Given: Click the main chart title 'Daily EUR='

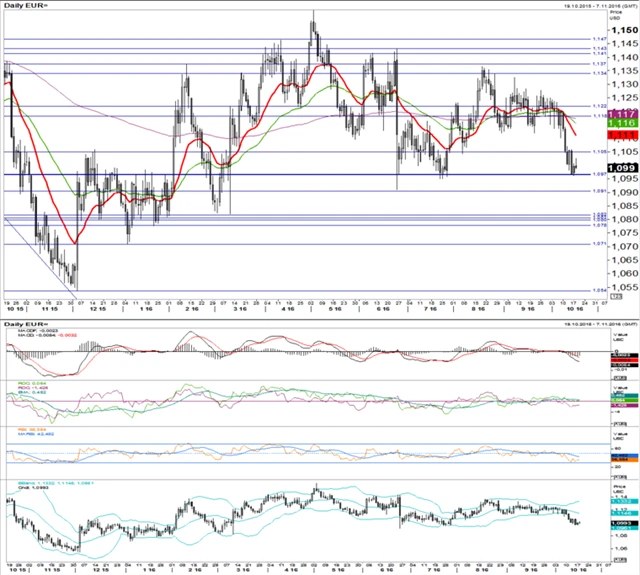Looking at the screenshot, I should pos(27,8).
